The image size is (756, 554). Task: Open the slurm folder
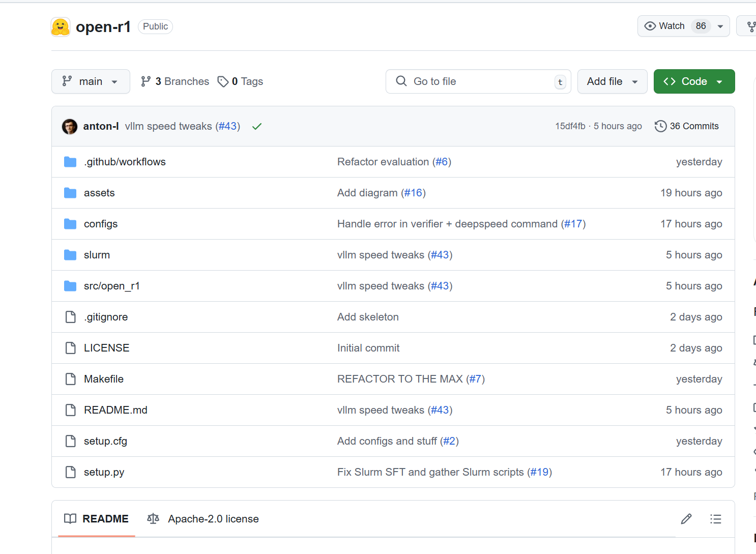coord(97,255)
